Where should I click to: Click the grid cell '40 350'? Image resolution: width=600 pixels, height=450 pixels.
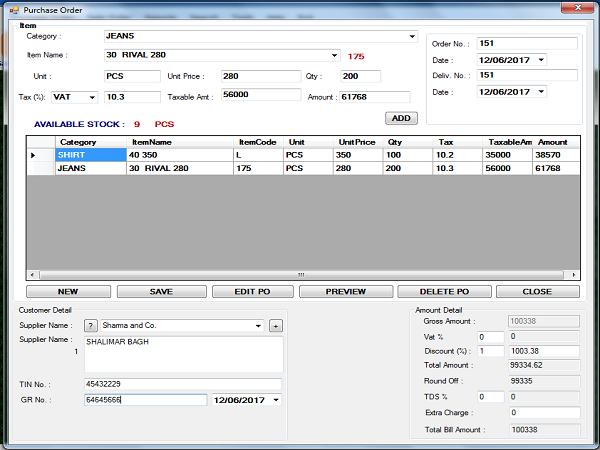click(180, 155)
